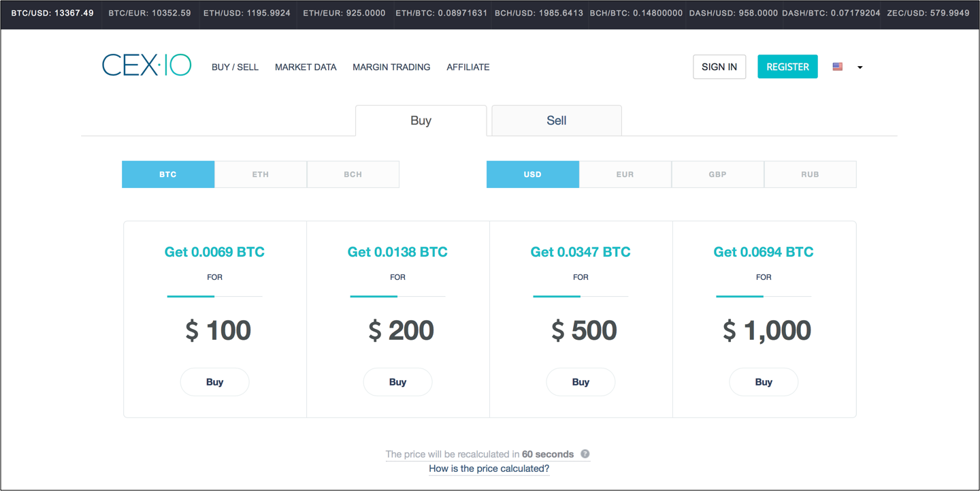Select the BTC cryptocurrency option

pyautogui.click(x=168, y=174)
